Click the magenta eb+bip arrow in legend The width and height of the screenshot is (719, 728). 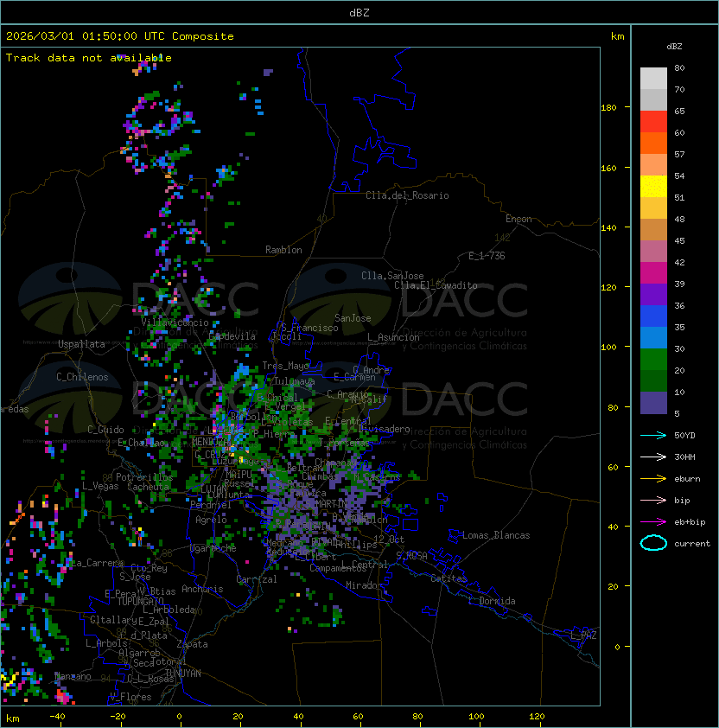click(x=653, y=522)
